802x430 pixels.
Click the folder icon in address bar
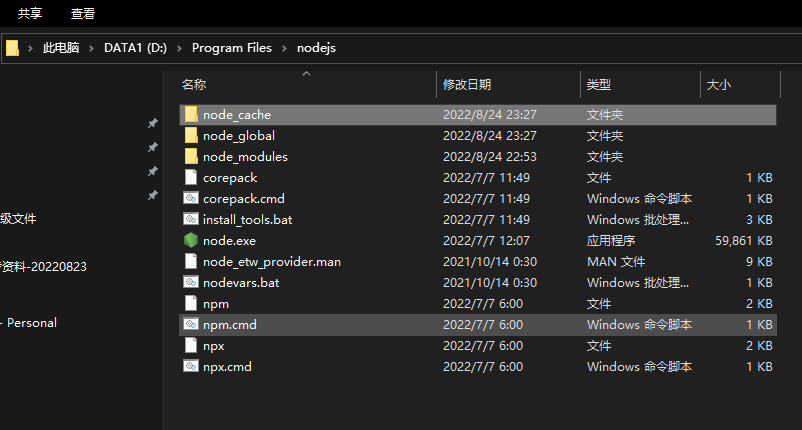[x=12, y=48]
